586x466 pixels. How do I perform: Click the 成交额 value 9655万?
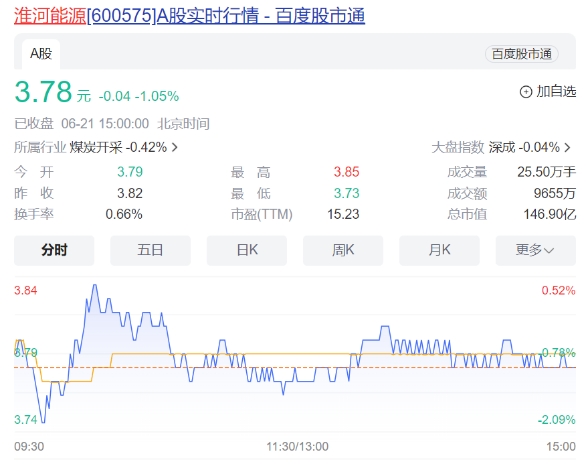pyautogui.click(x=555, y=193)
